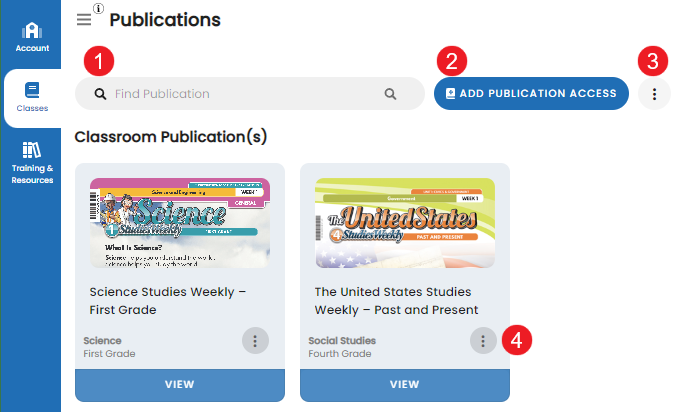676x412 pixels.
Task: View United States Studies Weekly publication
Action: coord(405,385)
